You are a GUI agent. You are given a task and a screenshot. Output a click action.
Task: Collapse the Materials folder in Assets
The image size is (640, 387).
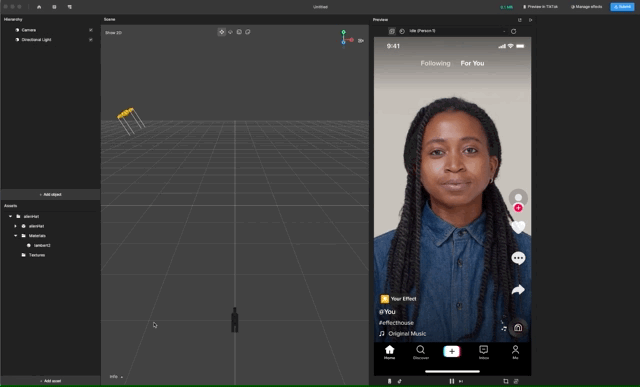tap(16, 236)
